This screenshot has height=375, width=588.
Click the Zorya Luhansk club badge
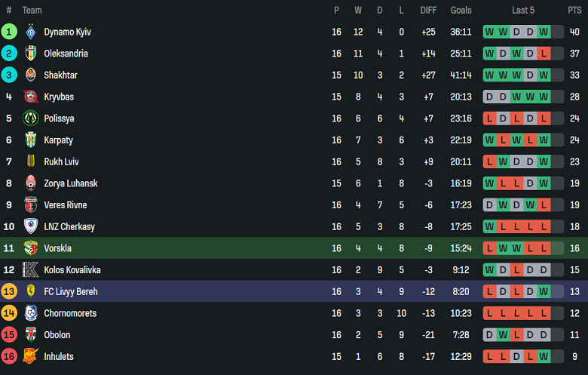coord(31,183)
